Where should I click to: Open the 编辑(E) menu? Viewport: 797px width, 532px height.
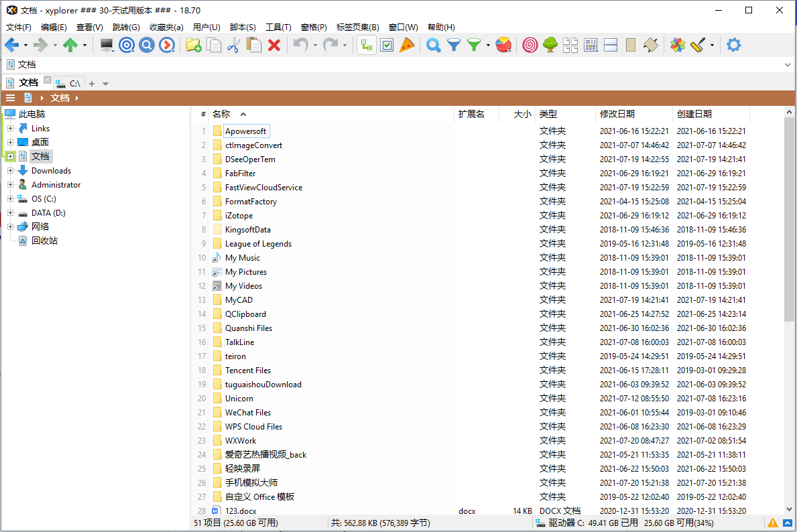(x=54, y=27)
